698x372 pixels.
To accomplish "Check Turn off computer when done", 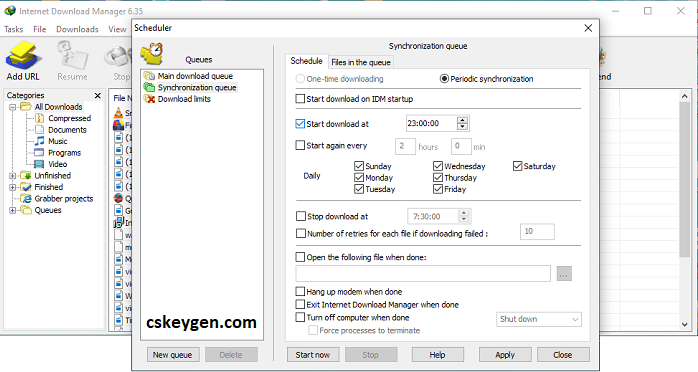I will [300, 317].
